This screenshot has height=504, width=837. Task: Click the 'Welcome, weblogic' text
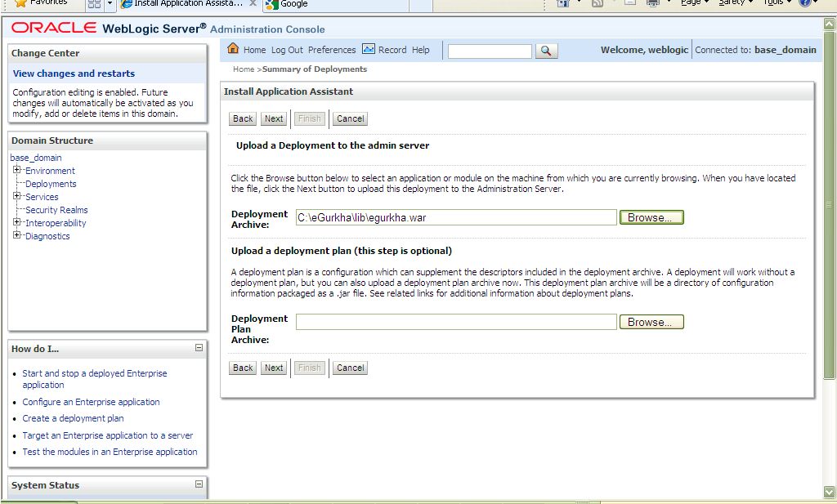click(644, 50)
